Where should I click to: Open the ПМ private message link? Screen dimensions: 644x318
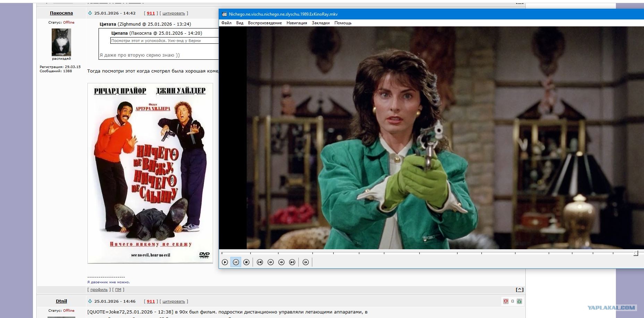(x=118, y=290)
